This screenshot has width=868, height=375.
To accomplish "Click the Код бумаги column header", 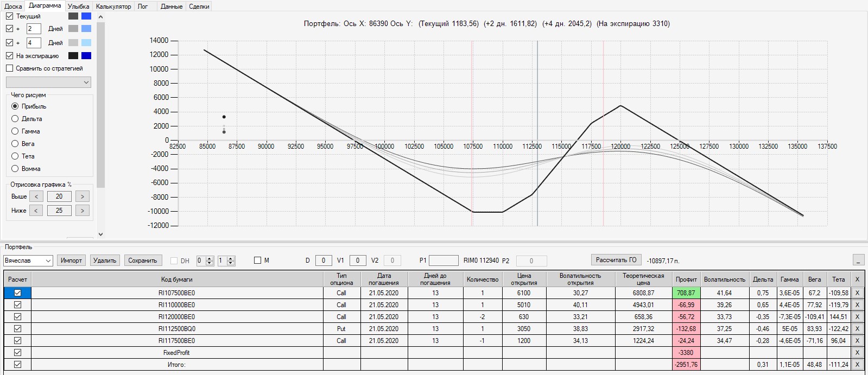I will (x=177, y=279).
